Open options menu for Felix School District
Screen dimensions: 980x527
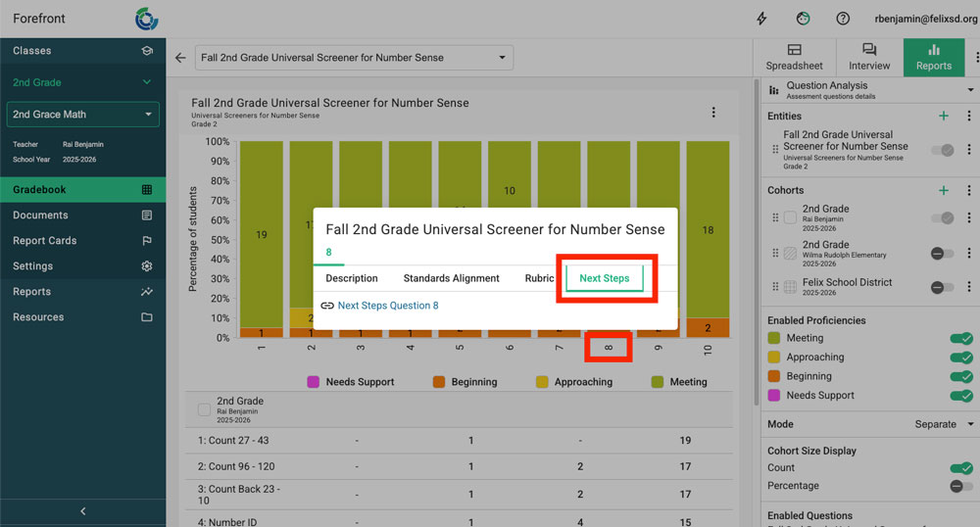pyautogui.click(x=968, y=287)
